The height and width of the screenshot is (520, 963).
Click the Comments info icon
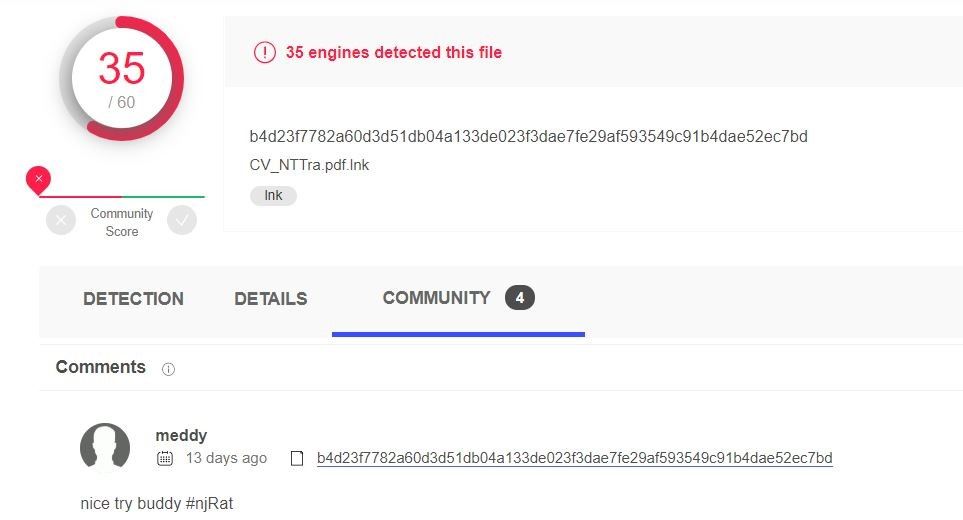point(168,369)
